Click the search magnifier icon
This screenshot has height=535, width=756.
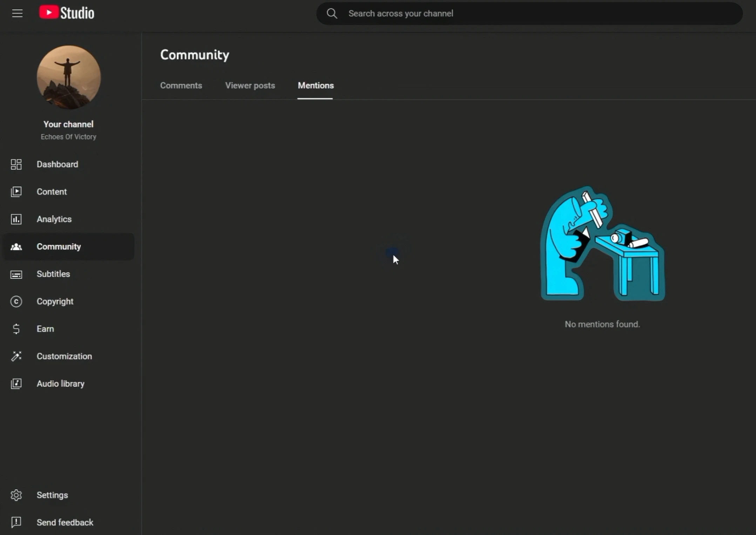coord(332,14)
